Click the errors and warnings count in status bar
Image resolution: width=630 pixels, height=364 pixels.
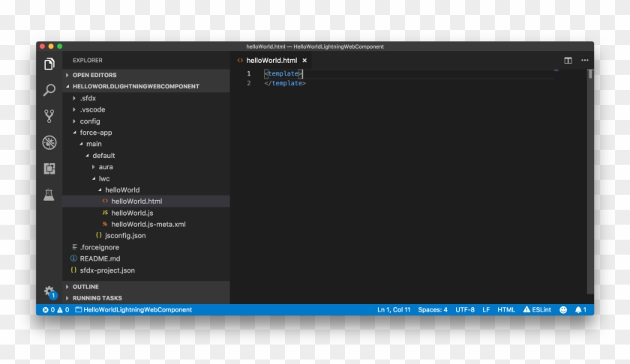(x=55, y=310)
